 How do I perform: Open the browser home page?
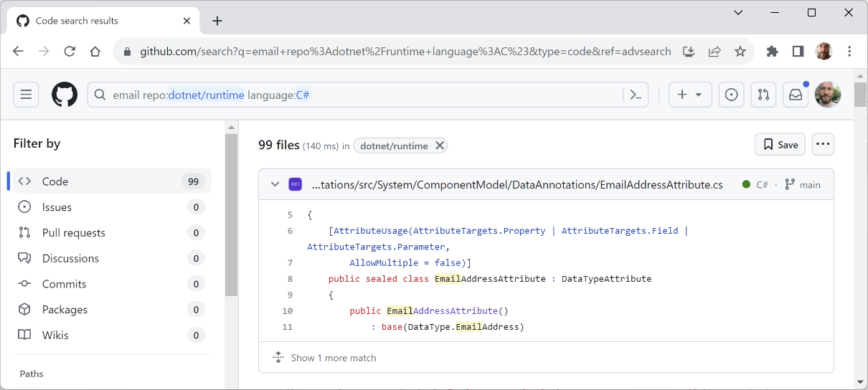pos(95,52)
